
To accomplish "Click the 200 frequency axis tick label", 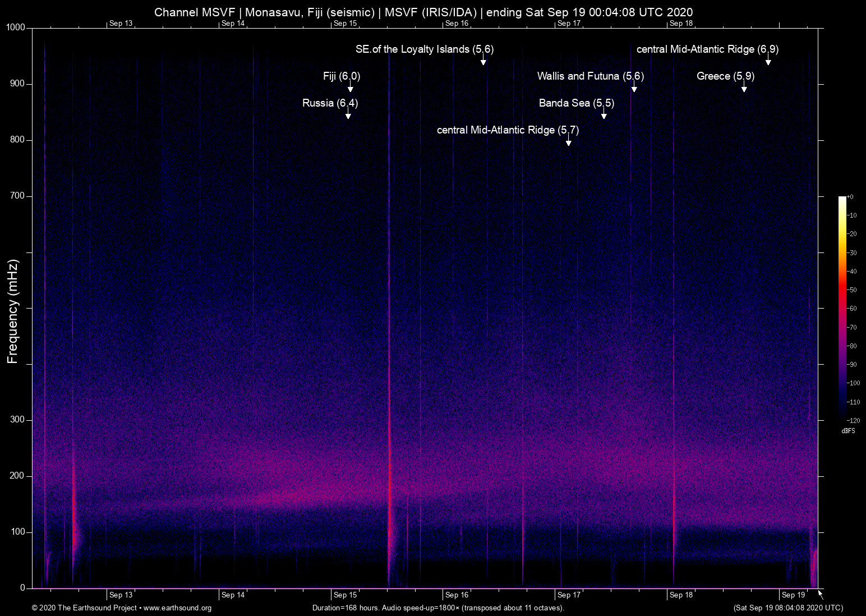I will (18, 476).
